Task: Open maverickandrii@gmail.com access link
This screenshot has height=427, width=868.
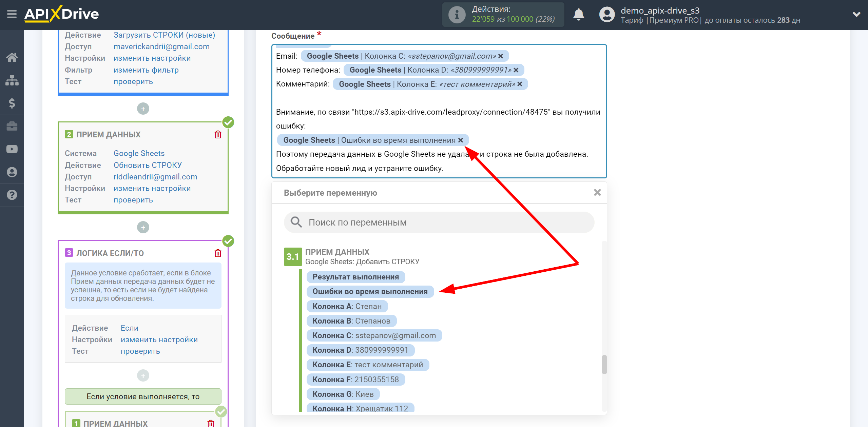Action: (161, 46)
